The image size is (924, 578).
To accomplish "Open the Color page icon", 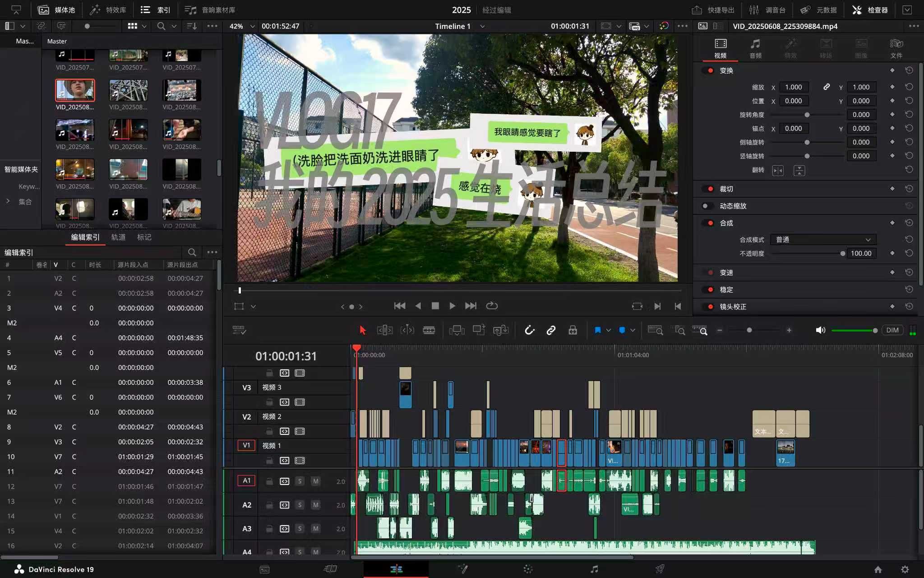I will point(528,569).
